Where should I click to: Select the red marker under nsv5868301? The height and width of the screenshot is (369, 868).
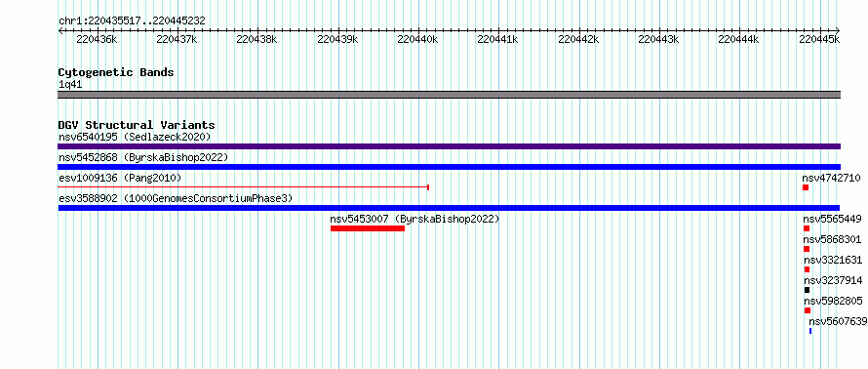click(x=807, y=249)
